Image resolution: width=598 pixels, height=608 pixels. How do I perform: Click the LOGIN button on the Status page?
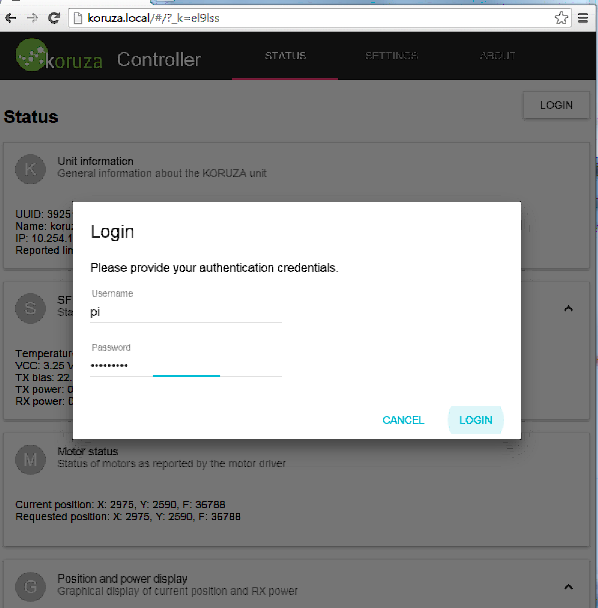pos(556,105)
